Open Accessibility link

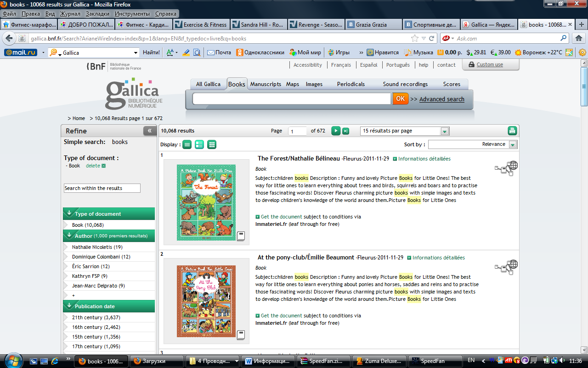tap(308, 65)
